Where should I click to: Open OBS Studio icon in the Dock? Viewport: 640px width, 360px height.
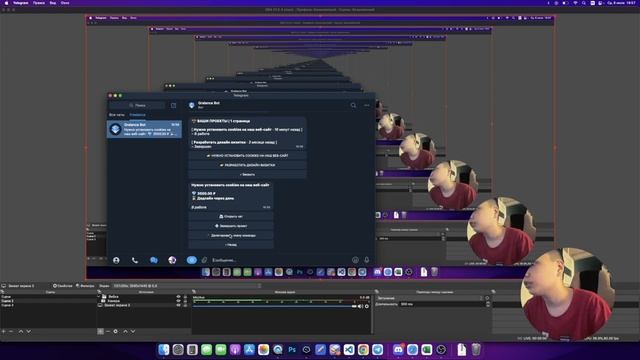click(441, 350)
